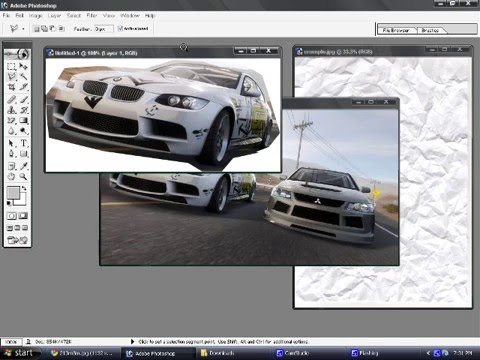Click the Feather value field
Image resolution: width=480 pixels, height=360 pixels.
(x=104, y=29)
